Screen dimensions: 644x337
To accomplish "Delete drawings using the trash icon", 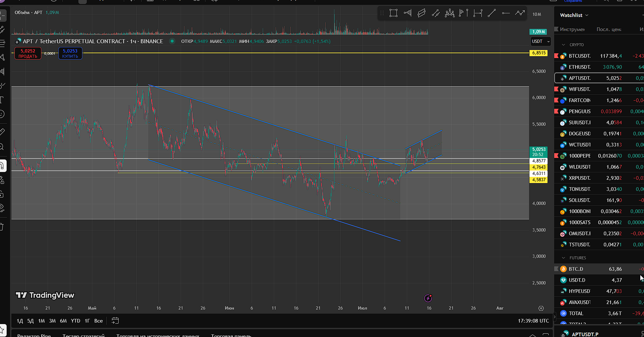I will pos(3,227).
